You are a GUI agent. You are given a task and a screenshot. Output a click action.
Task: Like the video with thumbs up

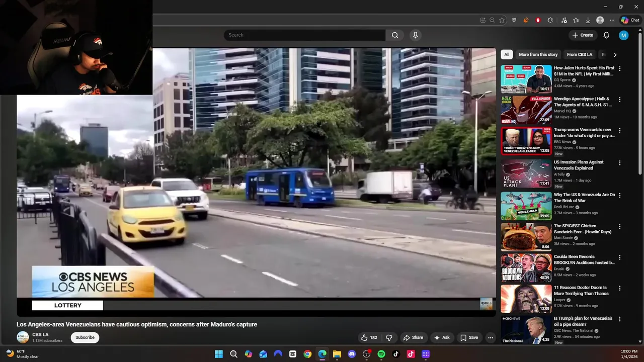click(369, 338)
